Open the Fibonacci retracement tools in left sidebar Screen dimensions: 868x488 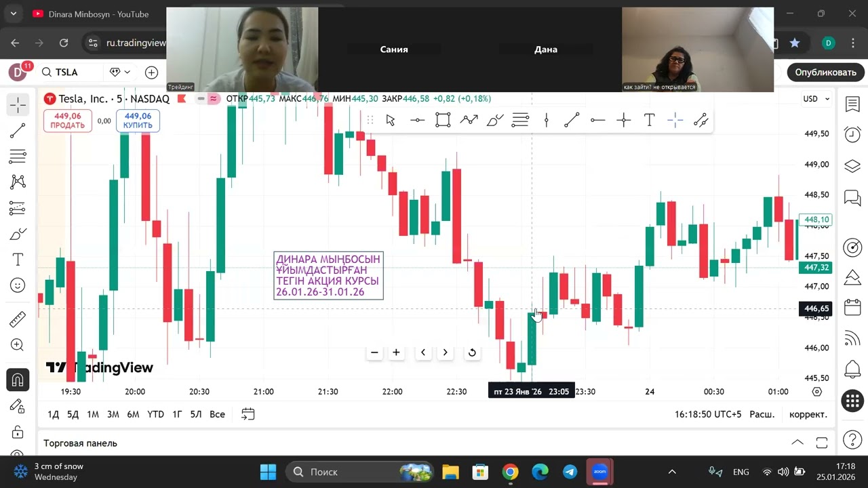tap(18, 157)
